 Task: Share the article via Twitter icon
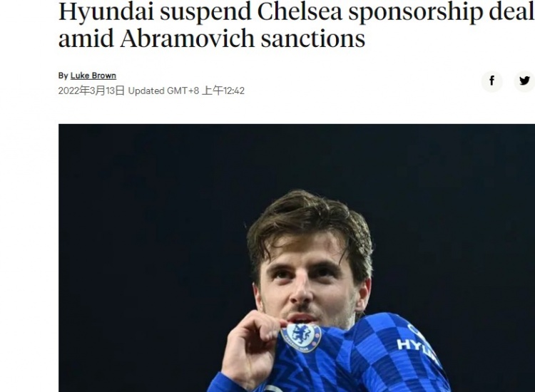524,81
